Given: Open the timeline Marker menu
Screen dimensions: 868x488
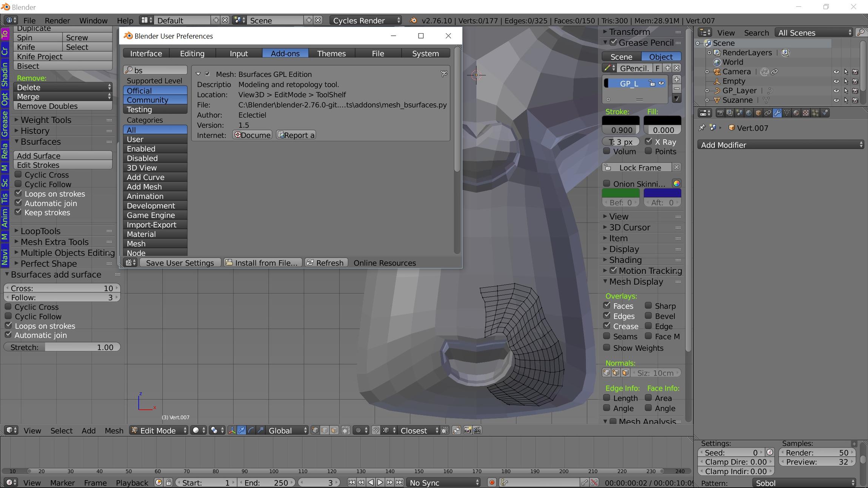Looking at the screenshot, I should pos(62,482).
